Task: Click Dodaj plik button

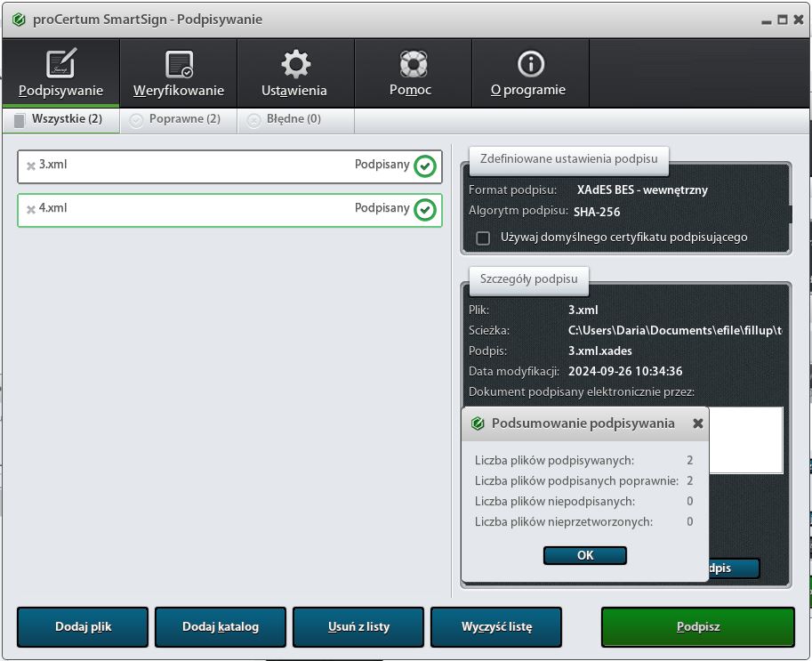Action: (x=83, y=627)
